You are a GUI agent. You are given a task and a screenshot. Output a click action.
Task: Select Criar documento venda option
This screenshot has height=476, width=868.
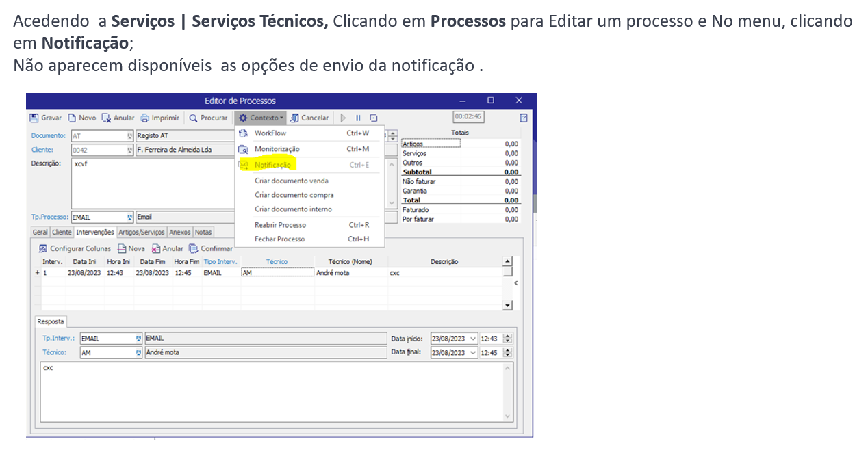(x=291, y=181)
